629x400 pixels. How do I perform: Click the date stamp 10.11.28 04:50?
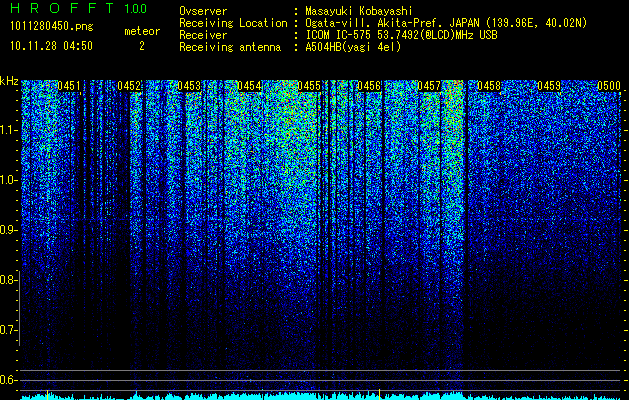pos(51,46)
